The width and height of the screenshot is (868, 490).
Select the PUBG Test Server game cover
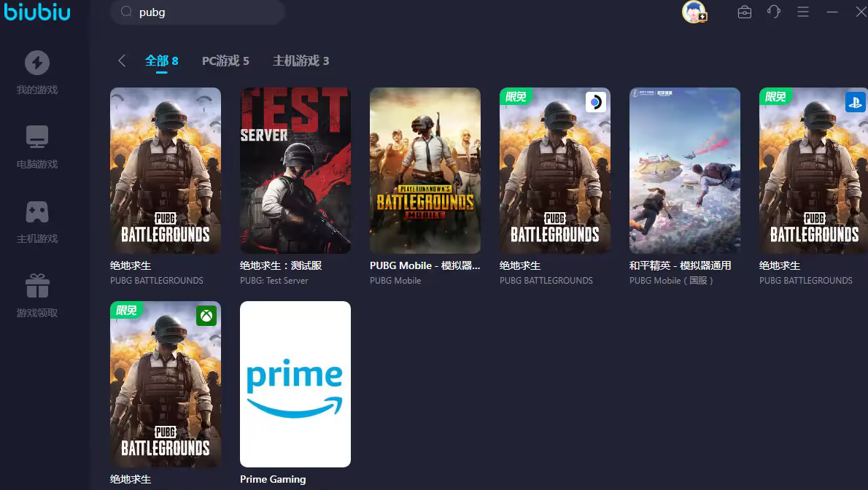[x=295, y=171]
